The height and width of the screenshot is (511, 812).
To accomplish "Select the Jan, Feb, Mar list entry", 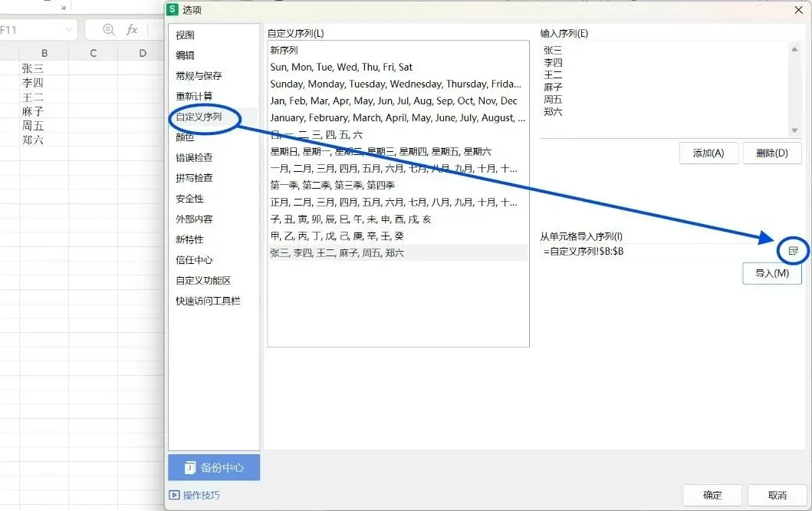I will coord(398,101).
